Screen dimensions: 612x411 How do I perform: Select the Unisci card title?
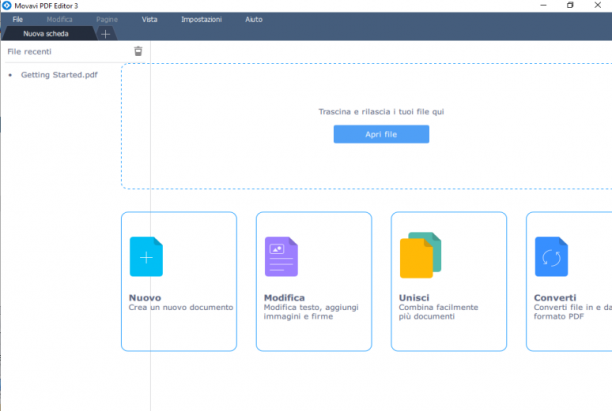click(x=414, y=298)
